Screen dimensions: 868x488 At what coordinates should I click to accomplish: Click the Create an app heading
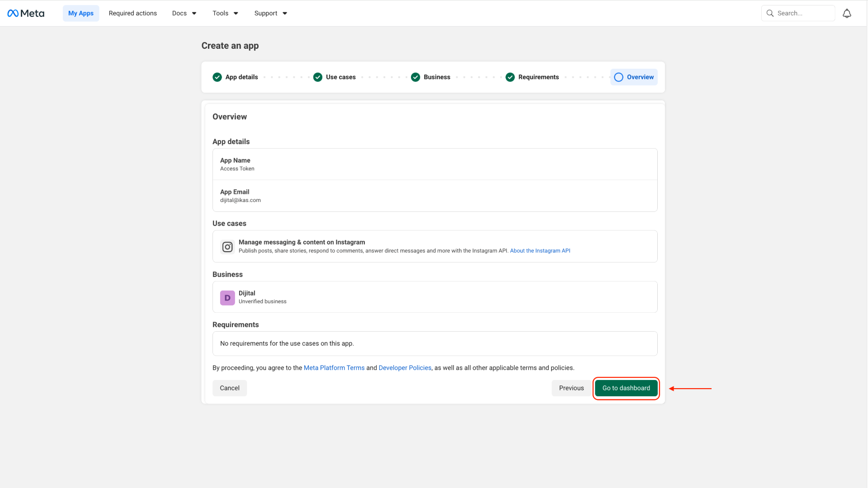230,46
